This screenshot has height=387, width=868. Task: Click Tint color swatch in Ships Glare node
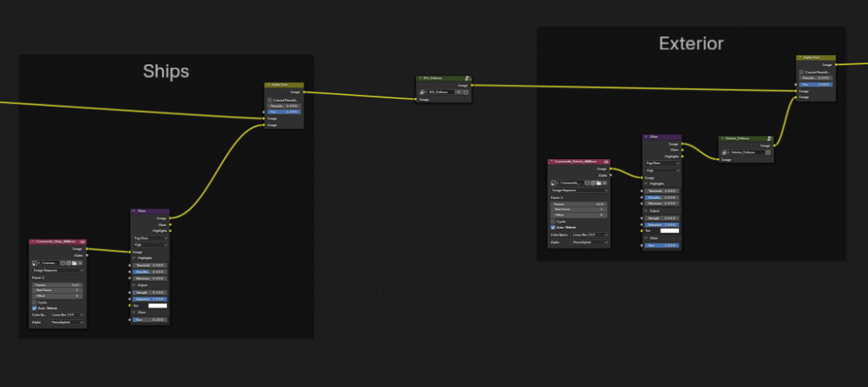tap(159, 306)
